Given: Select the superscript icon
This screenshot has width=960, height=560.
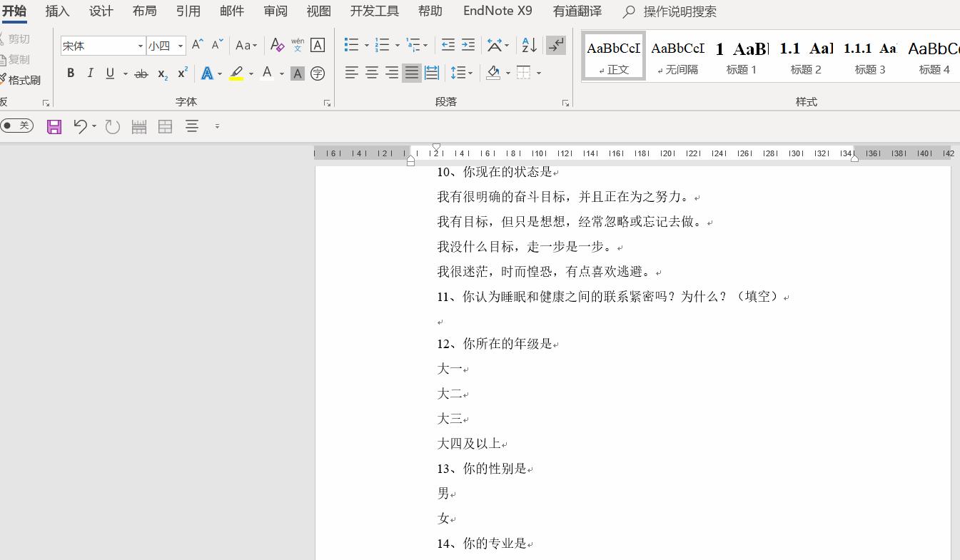Looking at the screenshot, I should pyautogui.click(x=181, y=72).
